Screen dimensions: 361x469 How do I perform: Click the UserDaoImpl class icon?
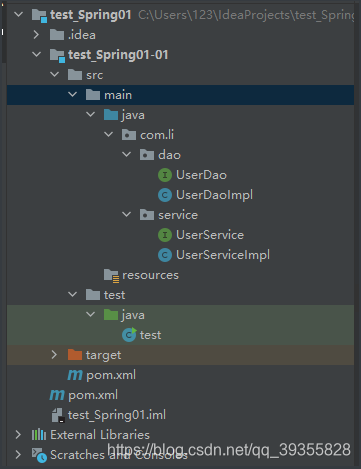(165, 195)
